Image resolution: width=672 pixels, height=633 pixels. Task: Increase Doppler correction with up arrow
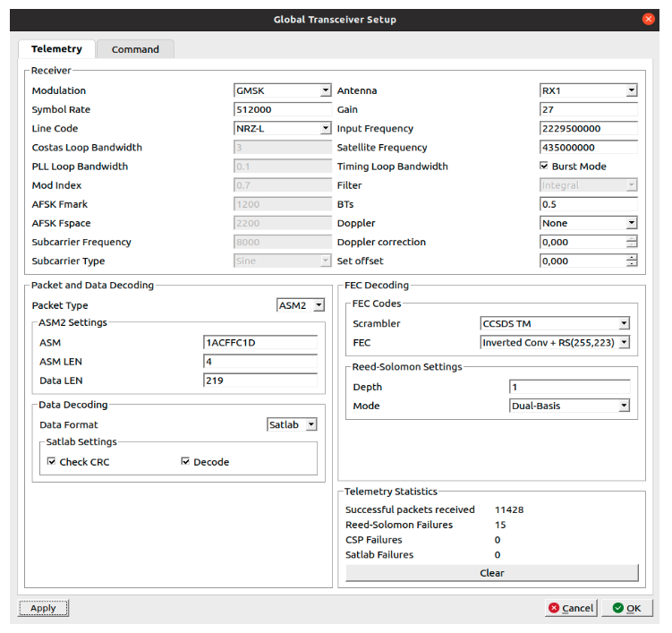632,238
